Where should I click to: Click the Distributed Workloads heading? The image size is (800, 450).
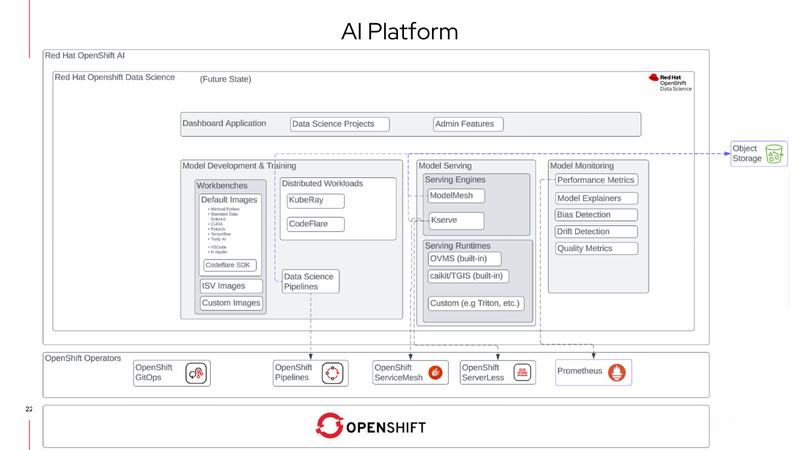[x=322, y=184]
